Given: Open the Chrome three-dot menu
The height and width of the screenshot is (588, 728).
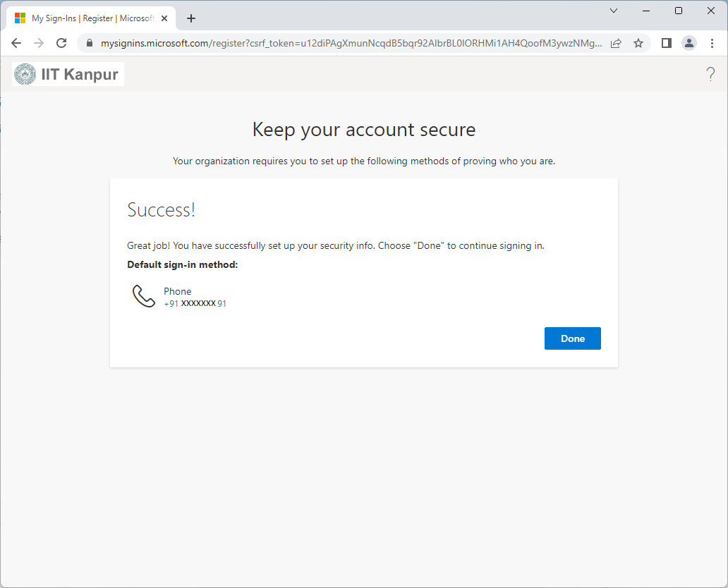Looking at the screenshot, I should 712,43.
